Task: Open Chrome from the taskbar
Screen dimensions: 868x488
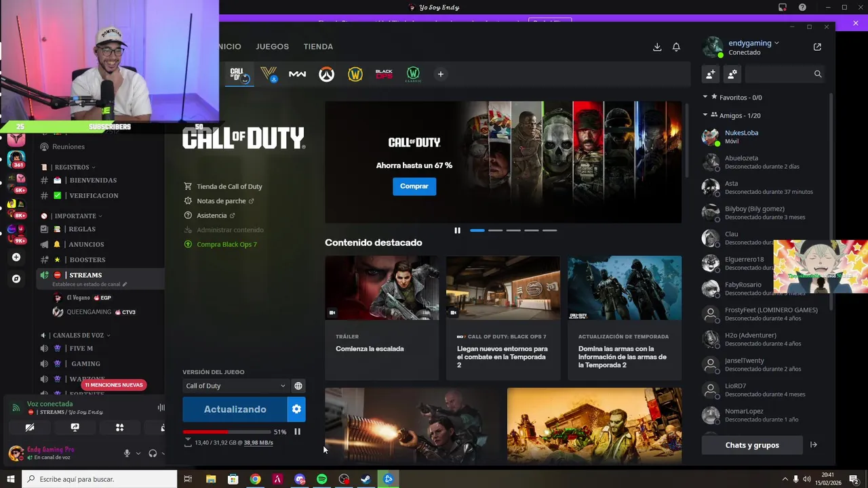Action: 255,479
